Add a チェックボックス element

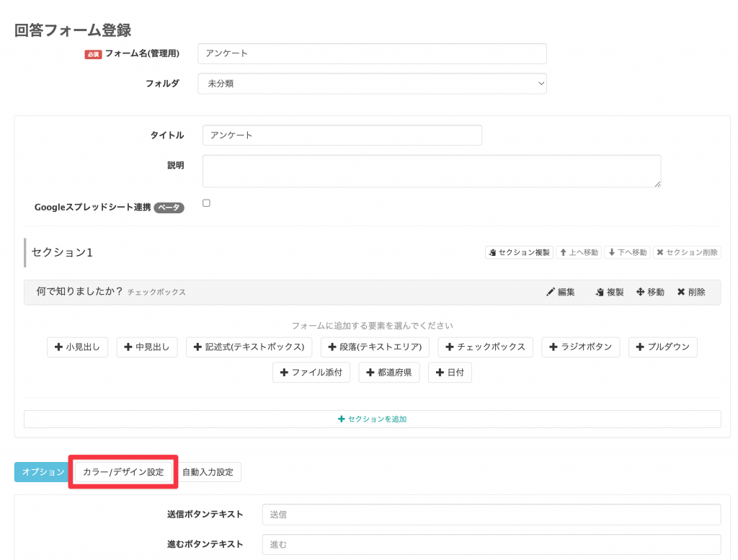[485, 347]
